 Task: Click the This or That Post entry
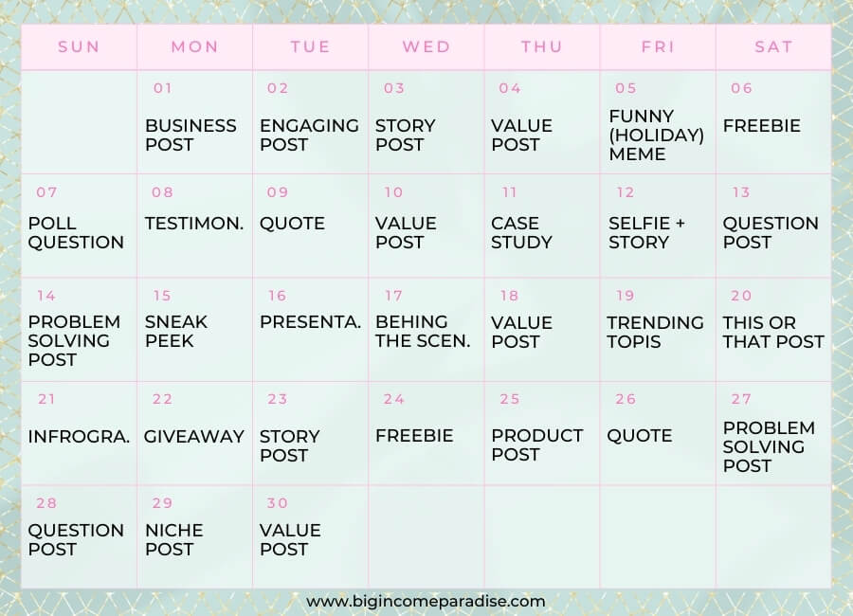pos(773,331)
